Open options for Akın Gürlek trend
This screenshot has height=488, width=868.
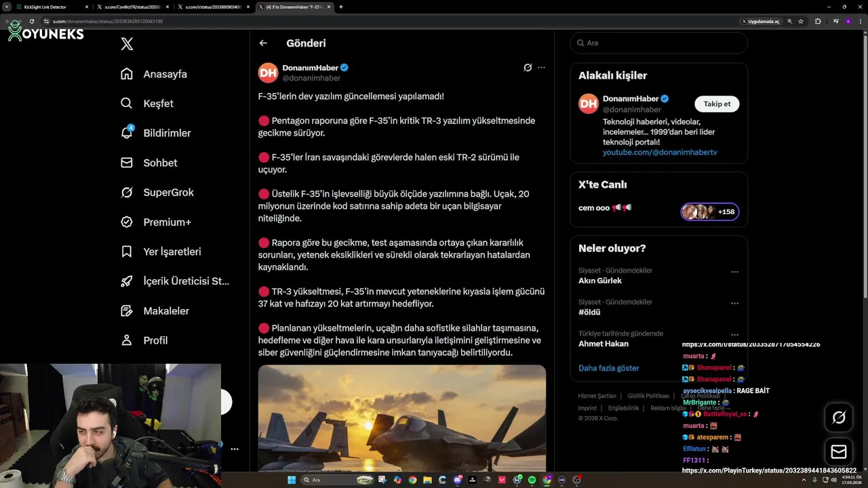click(x=734, y=272)
